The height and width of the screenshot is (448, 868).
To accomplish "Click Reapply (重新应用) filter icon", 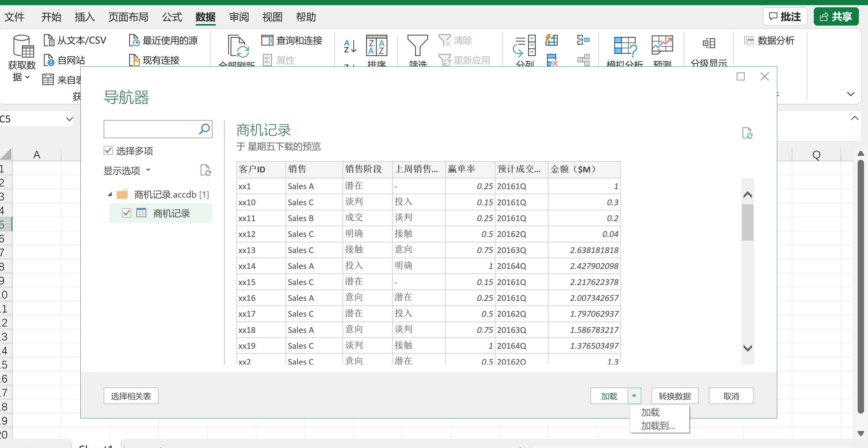I will tap(444, 60).
